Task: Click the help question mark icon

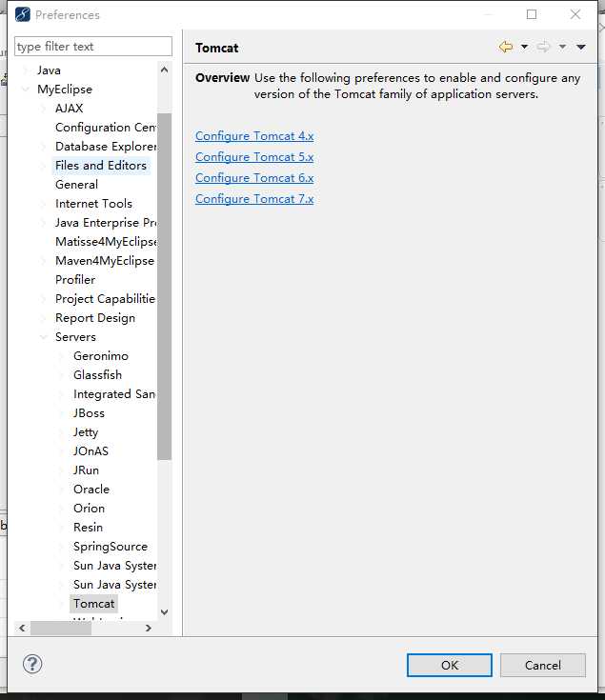Action: point(32,664)
